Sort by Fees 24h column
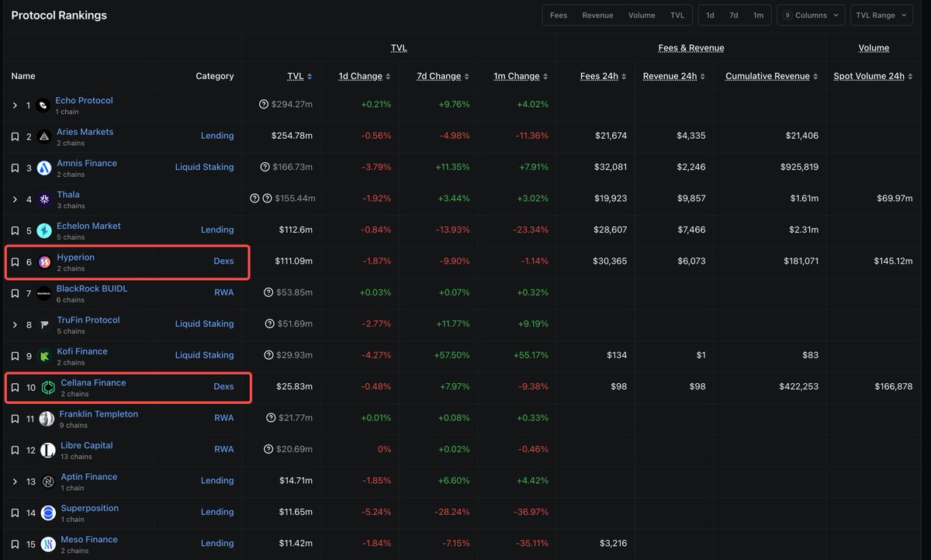 click(604, 76)
